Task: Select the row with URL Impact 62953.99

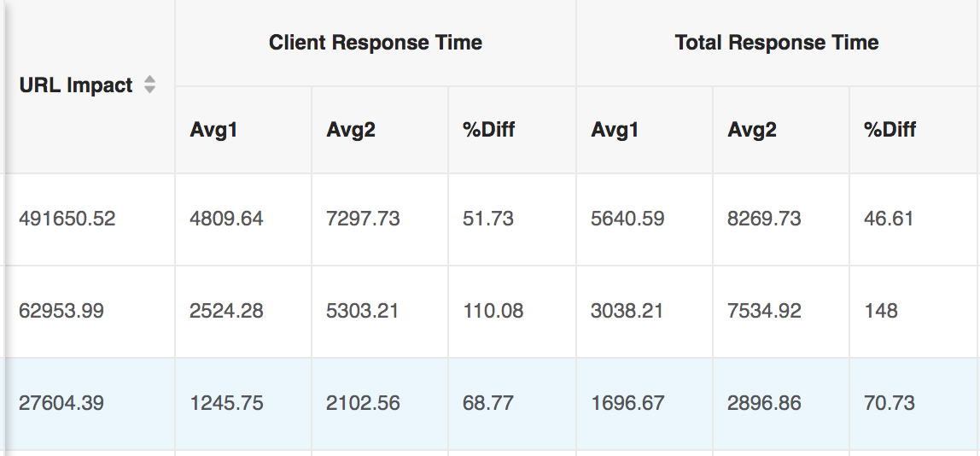Action: pos(490,311)
